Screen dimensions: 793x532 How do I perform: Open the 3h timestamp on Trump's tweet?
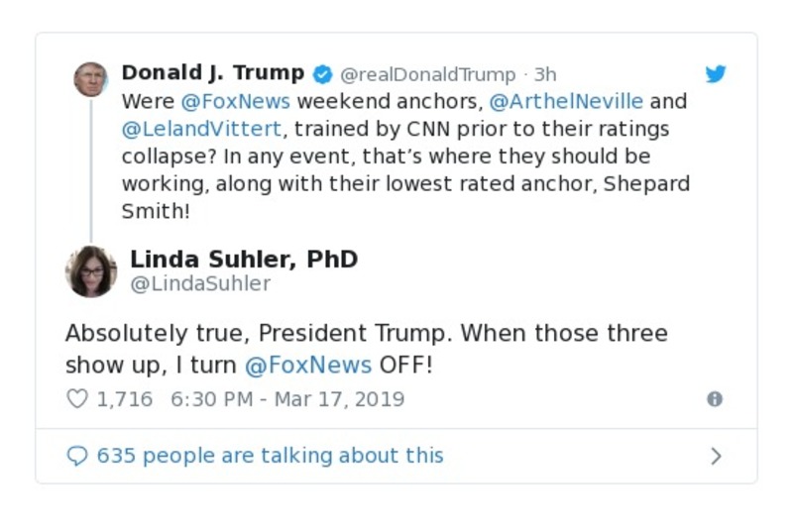click(x=545, y=74)
